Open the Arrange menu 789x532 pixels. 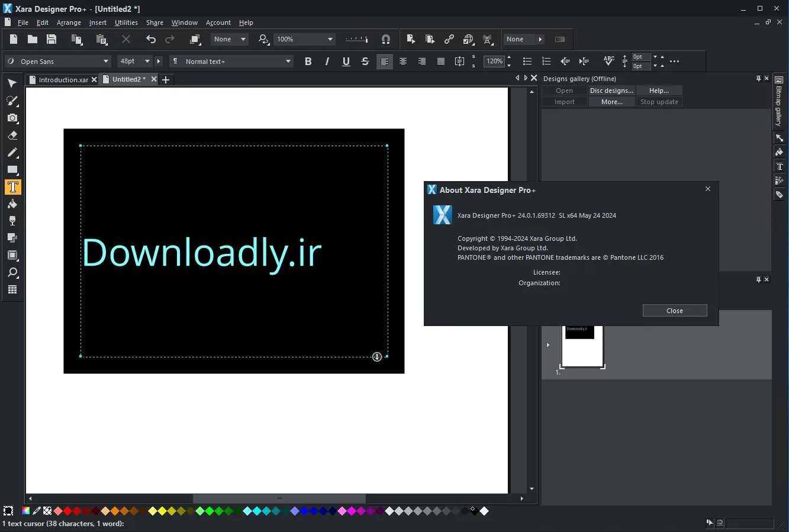pos(69,22)
